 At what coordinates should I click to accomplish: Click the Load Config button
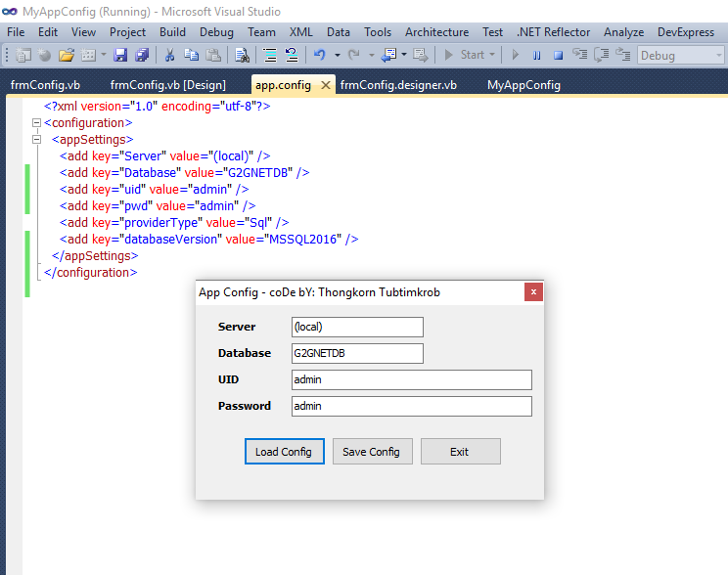click(x=284, y=452)
